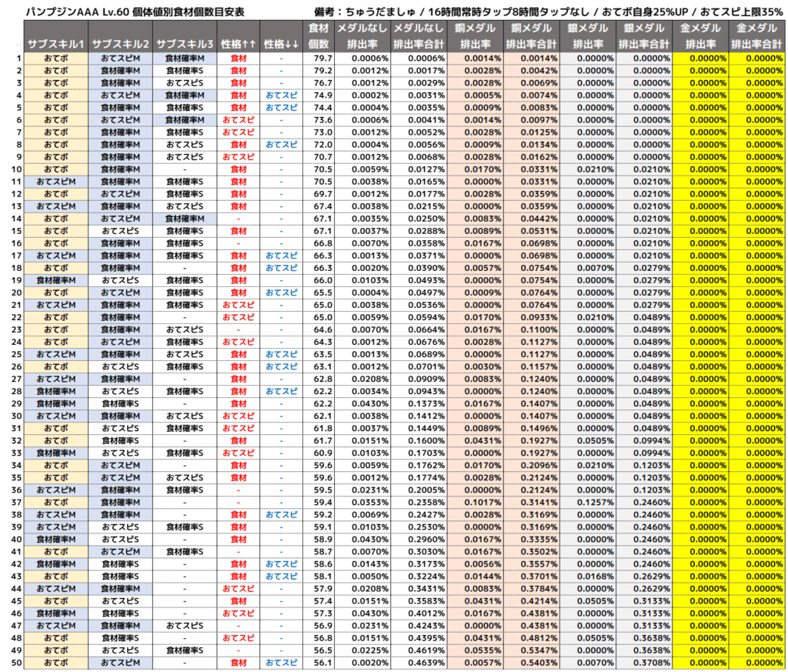788x672 pixels.
Task: Click the 79.7 ingredient count cell
Action: click(322, 59)
